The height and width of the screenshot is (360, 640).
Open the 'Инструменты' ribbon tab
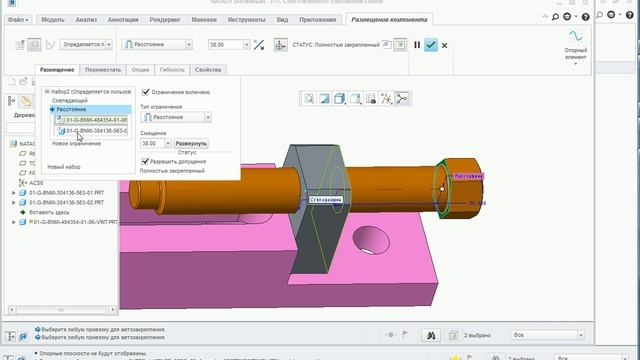pyautogui.click(x=247, y=20)
